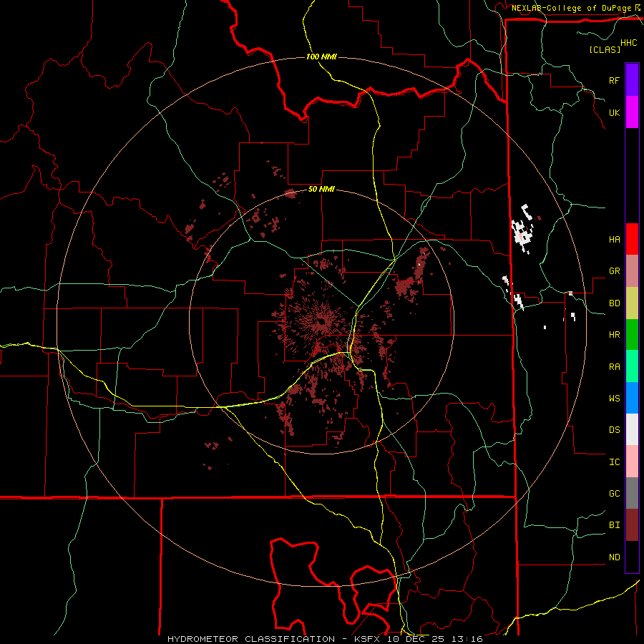
Task: Click the ND legend label
Action: pos(614,557)
